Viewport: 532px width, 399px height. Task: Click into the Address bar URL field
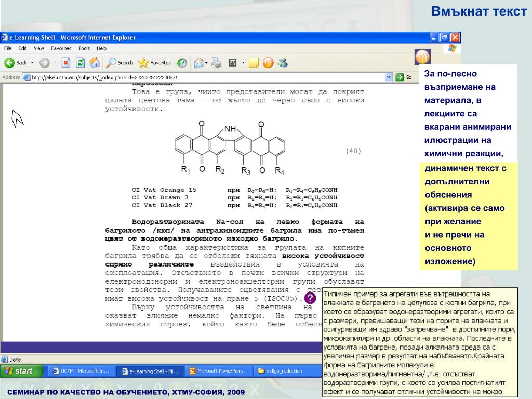(208, 77)
